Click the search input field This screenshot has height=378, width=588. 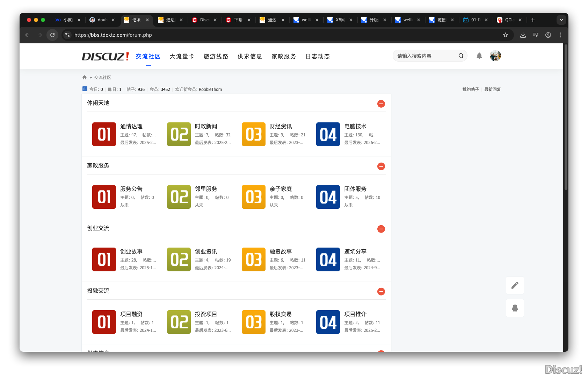[424, 55]
